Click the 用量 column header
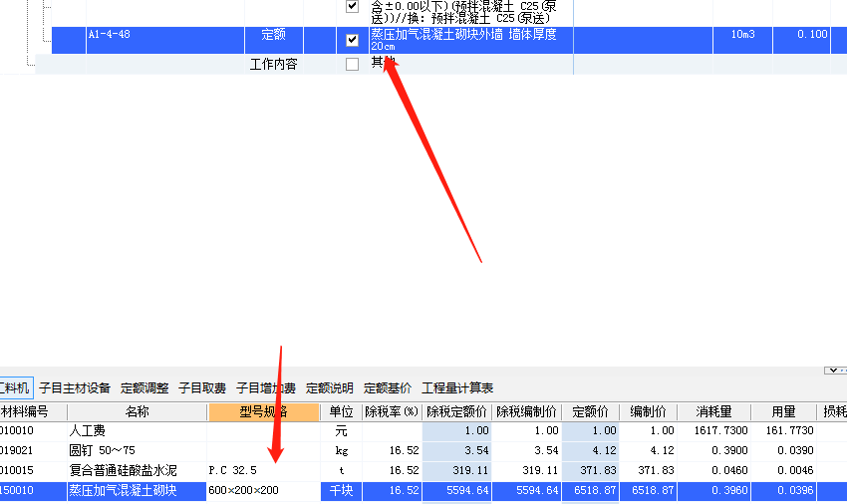The image size is (847, 504). [x=784, y=412]
